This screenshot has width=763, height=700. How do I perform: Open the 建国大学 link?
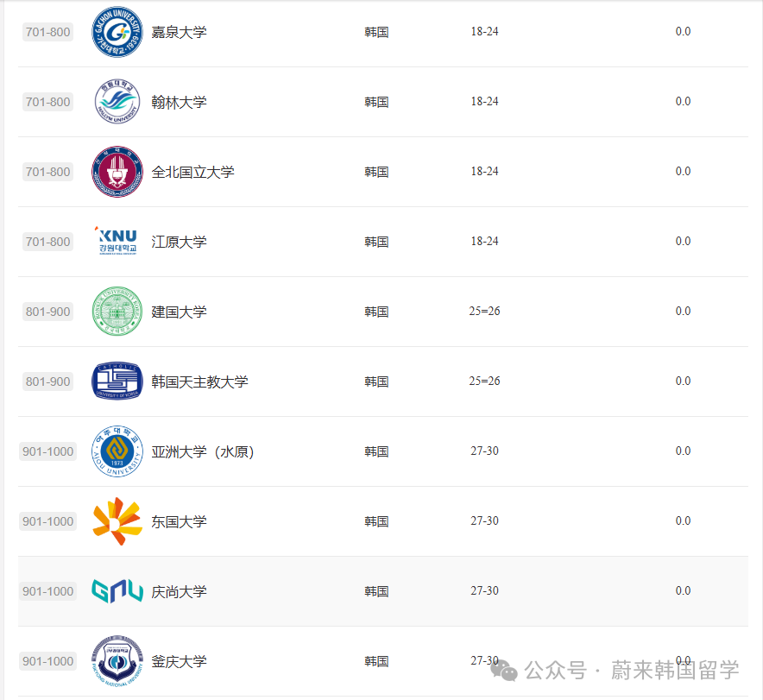click(179, 312)
